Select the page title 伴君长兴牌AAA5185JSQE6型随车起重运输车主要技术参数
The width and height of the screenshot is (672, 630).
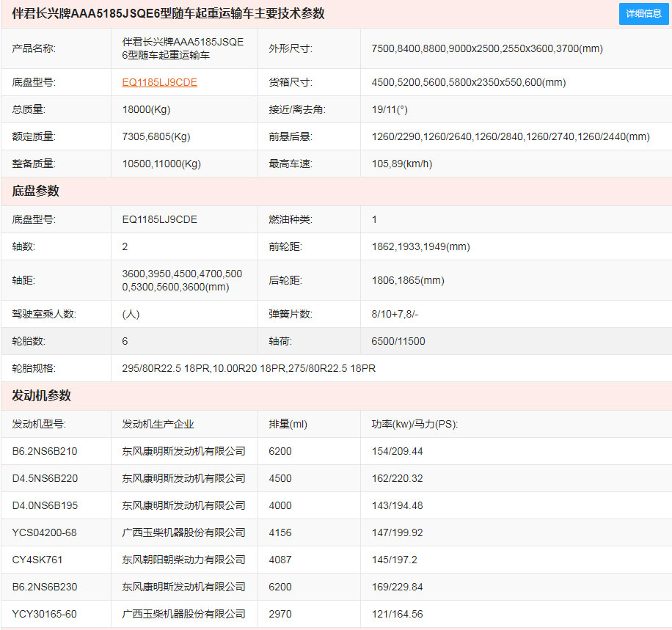pos(168,14)
